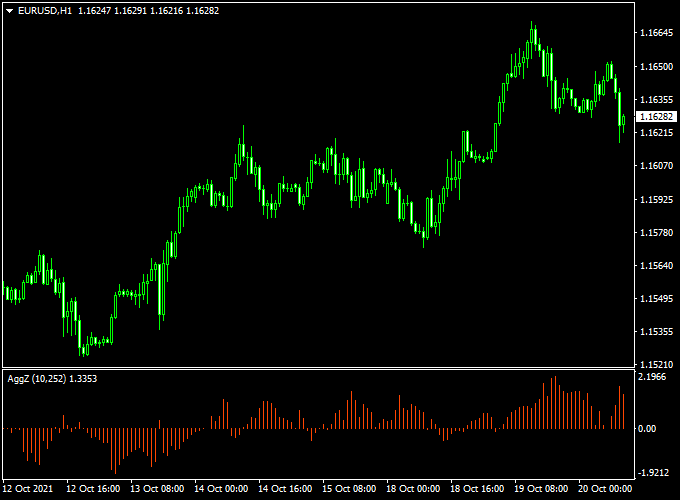The image size is (680, 500).
Task: Click time axis label 15 Oct 08:00
Action: (x=349, y=489)
